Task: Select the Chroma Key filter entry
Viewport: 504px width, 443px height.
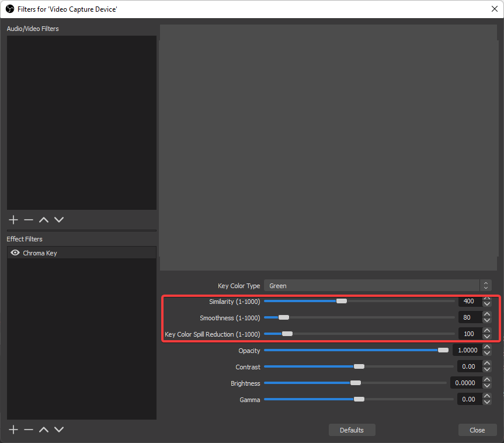Action: (82, 253)
